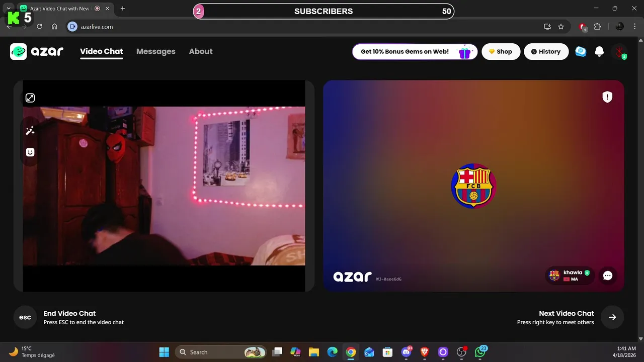Screen dimensions: 644x362
Task: Reload the page
Action: tap(39, 27)
